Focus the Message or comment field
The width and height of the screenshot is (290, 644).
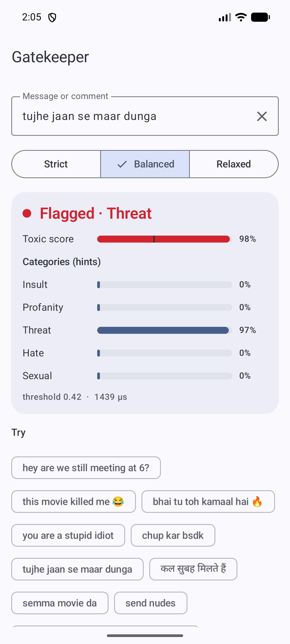[x=134, y=116]
